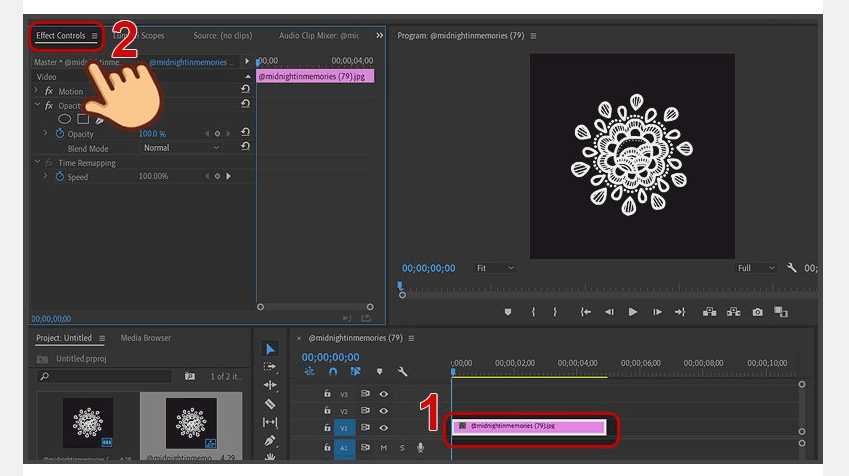
Task: Expand the Opacity value row
Action: coord(45,133)
